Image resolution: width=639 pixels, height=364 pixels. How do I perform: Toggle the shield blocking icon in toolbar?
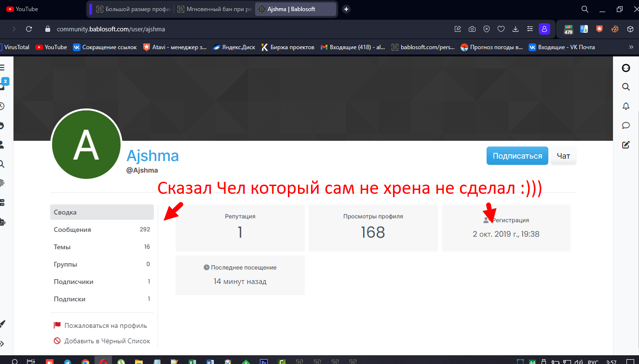point(486,29)
